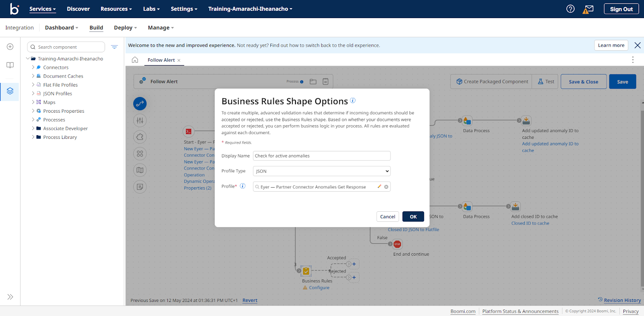Select the Follow Alert tab

point(161,60)
